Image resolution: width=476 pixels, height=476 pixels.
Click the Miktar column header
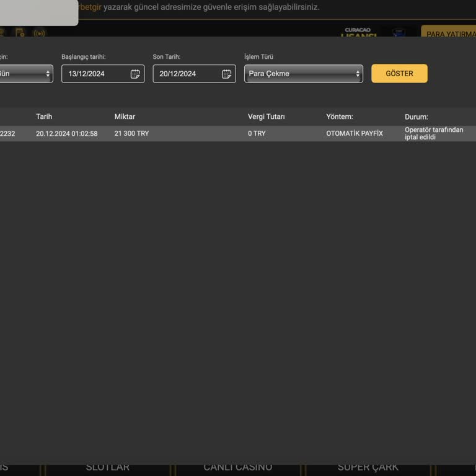[125, 117]
